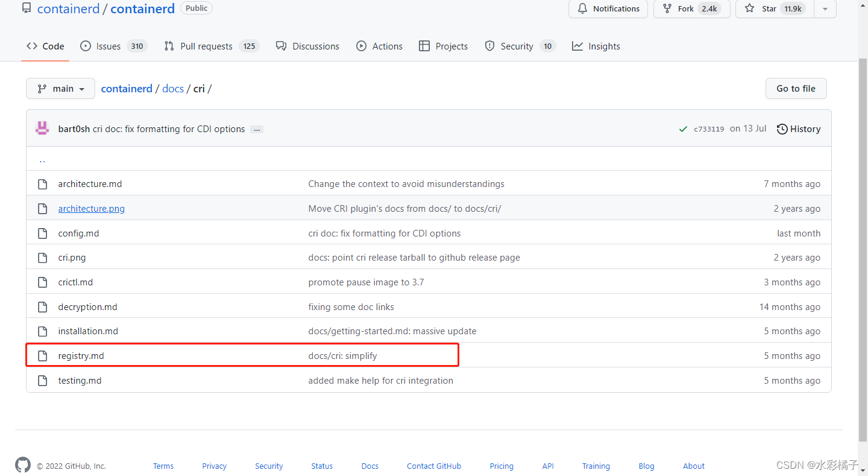This screenshot has height=476, width=868.
Task: Click file icon next to crictl.md
Action: (x=42, y=282)
